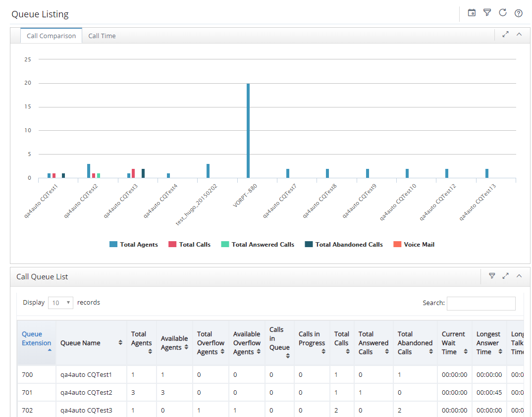Image resolution: width=532 pixels, height=417 pixels.
Task: Collapse the Call Queue List panel
Action: click(519, 276)
